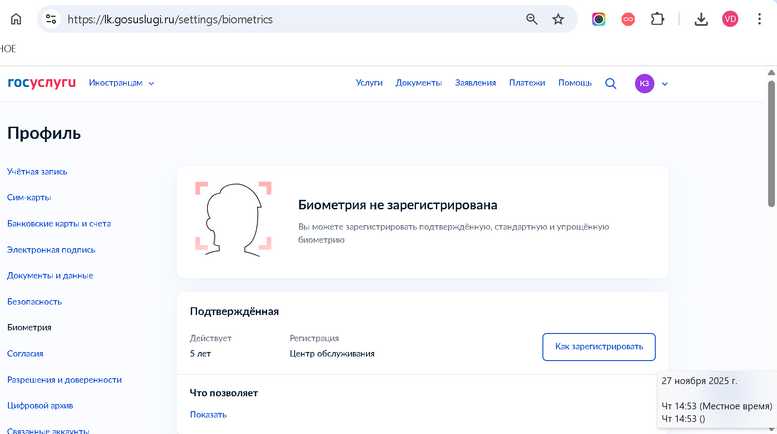This screenshot has height=434, width=777.
Task: Click the page vertical scrollbar
Action: (x=771, y=144)
